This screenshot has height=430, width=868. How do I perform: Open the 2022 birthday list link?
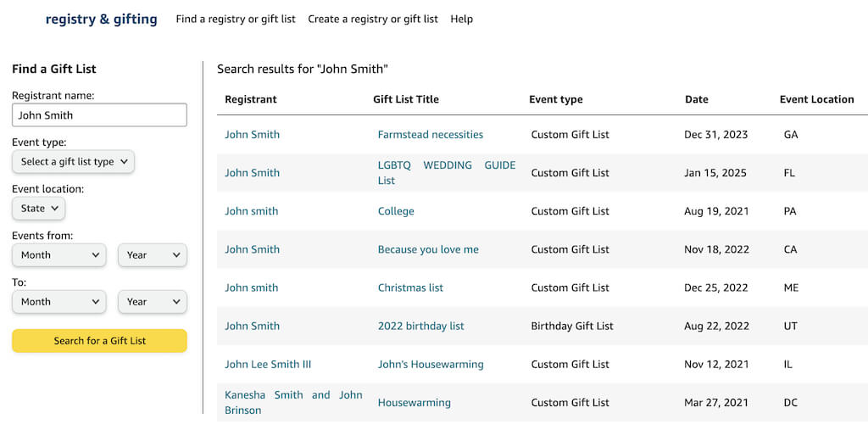(420, 326)
